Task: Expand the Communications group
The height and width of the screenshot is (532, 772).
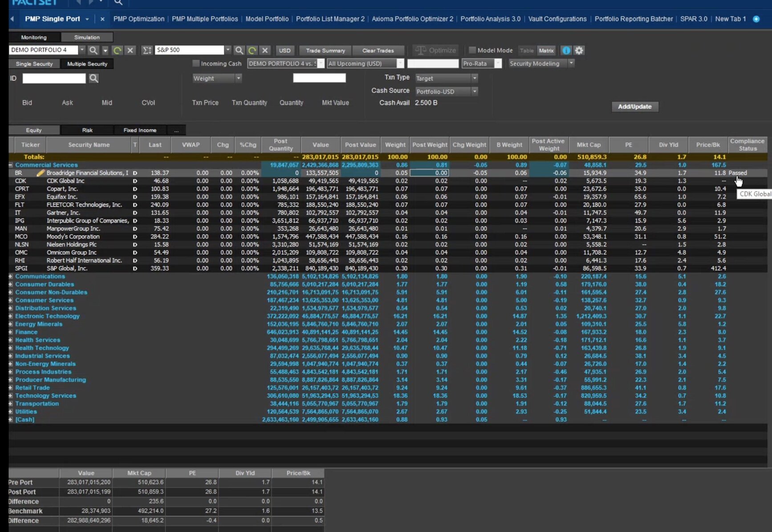Action: (11, 277)
